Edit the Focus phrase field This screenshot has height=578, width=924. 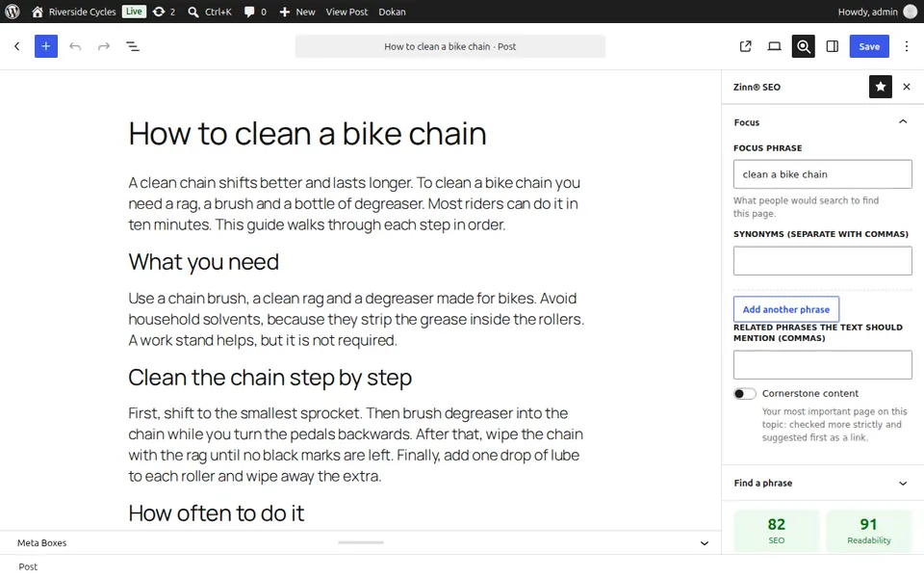tap(823, 174)
